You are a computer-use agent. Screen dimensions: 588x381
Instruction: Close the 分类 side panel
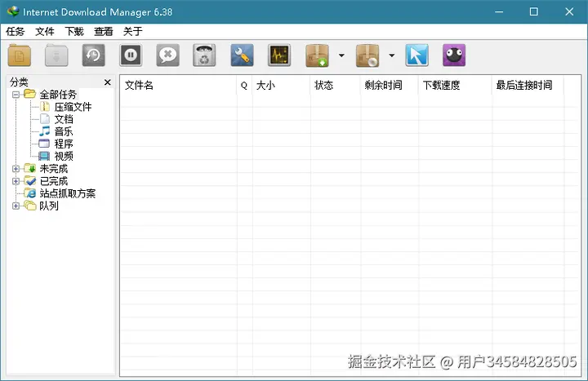[108, 82]
